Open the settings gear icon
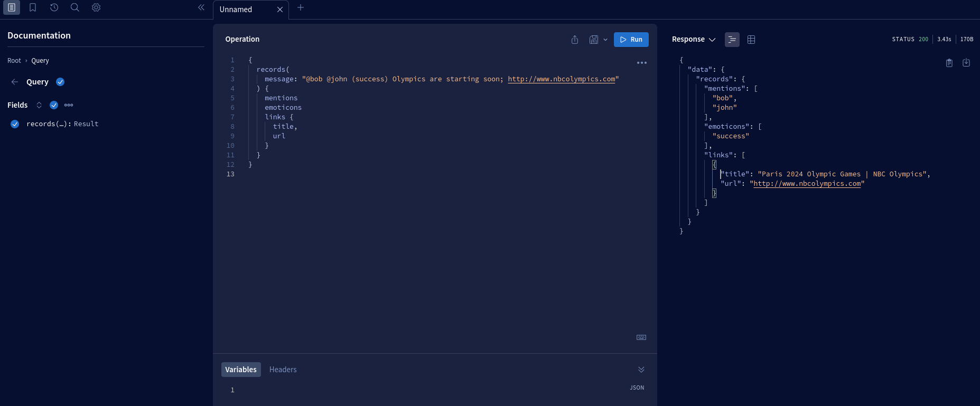Screen dimensions: 980x406 coord(96,7)
